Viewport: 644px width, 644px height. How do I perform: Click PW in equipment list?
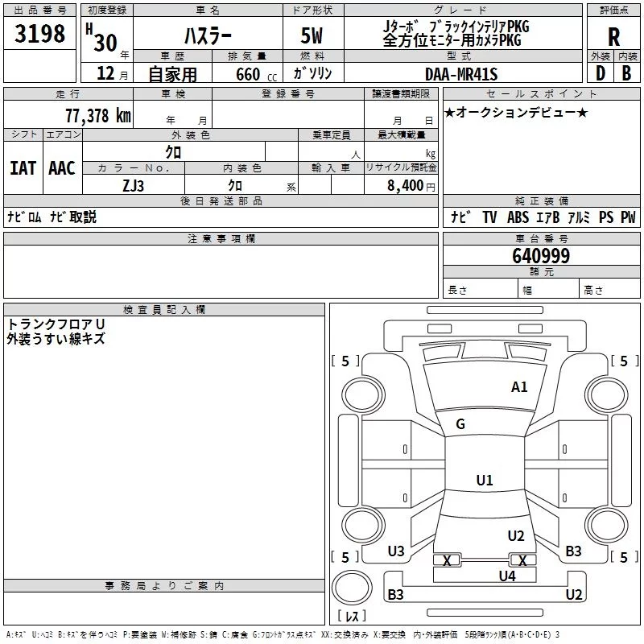(x=628, y=217)
